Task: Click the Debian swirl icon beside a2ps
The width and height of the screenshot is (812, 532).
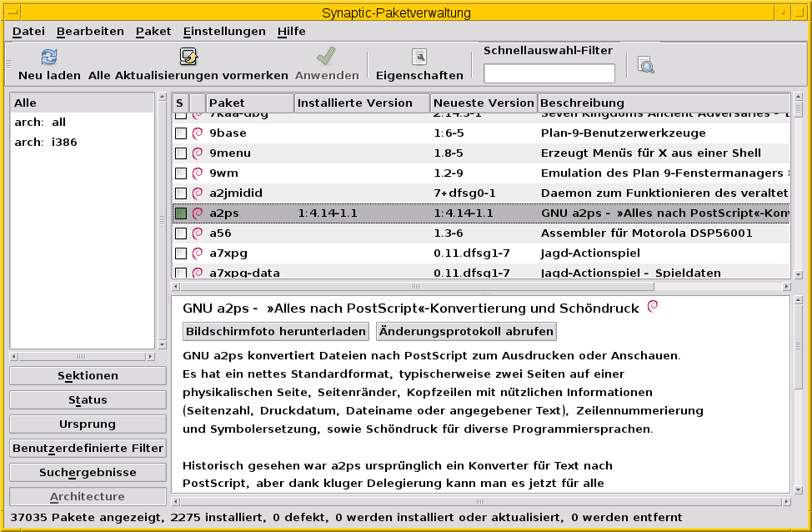Action: pos(197,213)
